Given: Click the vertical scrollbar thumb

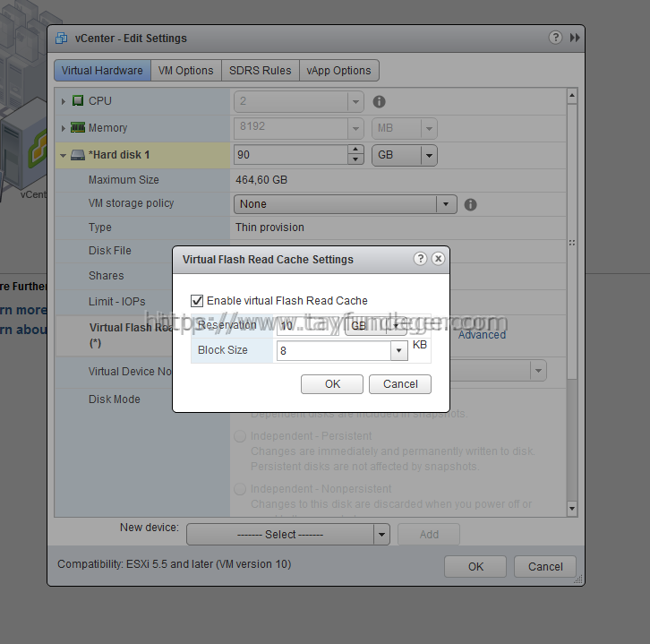Looking at the screenshot, I should [x=572, y=241].
